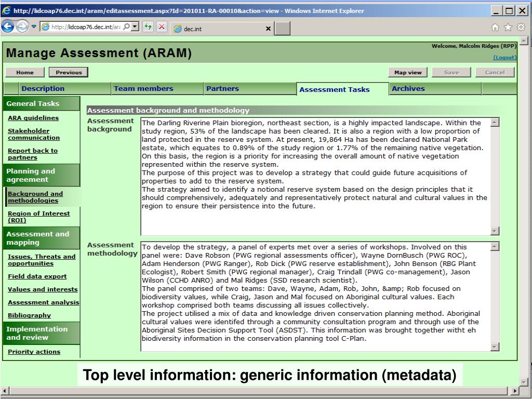Open Region of Interest (ROI) link
Viewport: 532px width, 399px height.
[x=38, y=217]
